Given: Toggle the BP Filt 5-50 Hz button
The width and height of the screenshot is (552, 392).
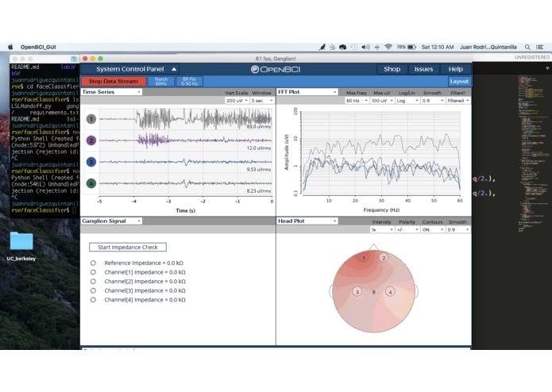Looking at the screenshot, I should point(189,81).
